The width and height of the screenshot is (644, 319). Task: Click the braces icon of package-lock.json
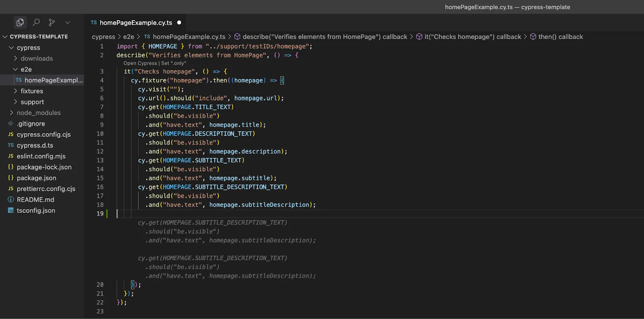coord(11,167)
